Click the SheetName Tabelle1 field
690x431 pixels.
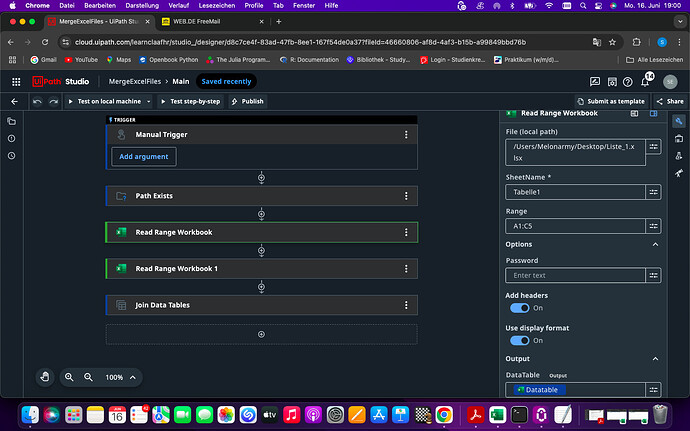[575, 192]
